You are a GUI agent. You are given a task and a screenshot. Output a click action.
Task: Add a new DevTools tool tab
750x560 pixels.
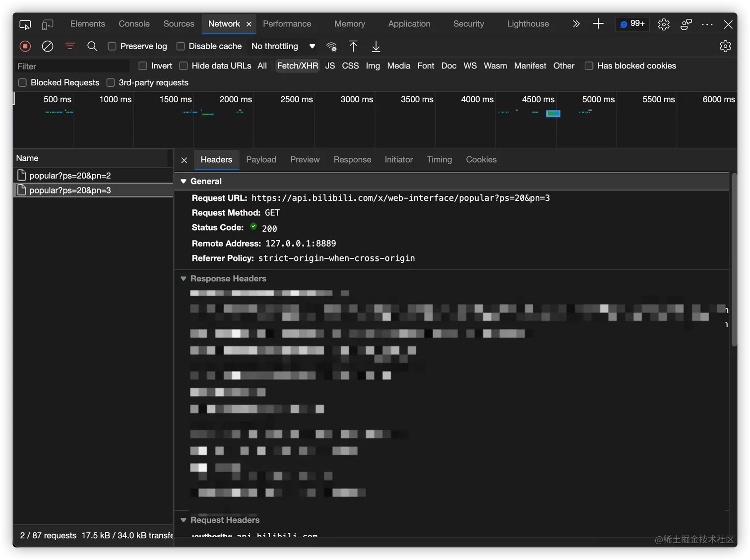[x=598, y=24]
